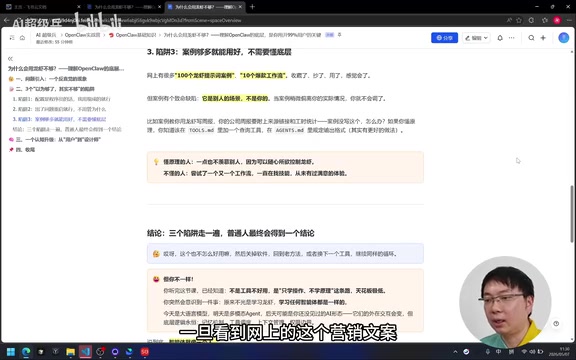Click highlighted text '10个爆款工作流'
This screenshot has width=576, height=360.
point(263,76)
